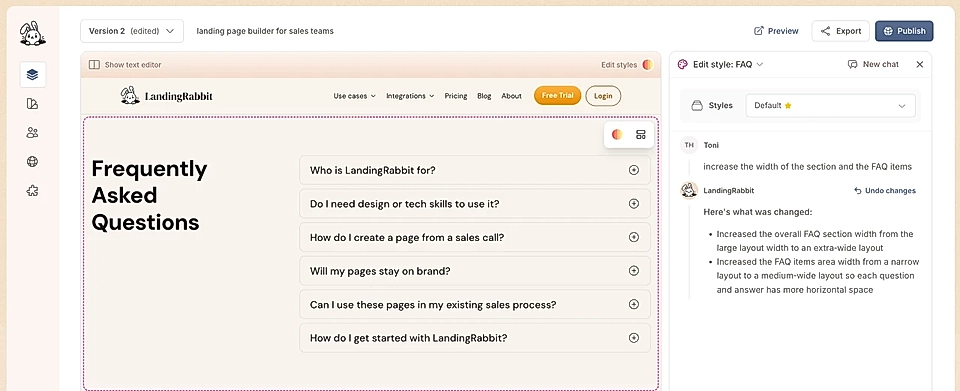The width and height of the screenshot is (960, 391).
Task: Select the Frequently Asked Questions heading
Action: pyautogui.click(x=149, y=195)
